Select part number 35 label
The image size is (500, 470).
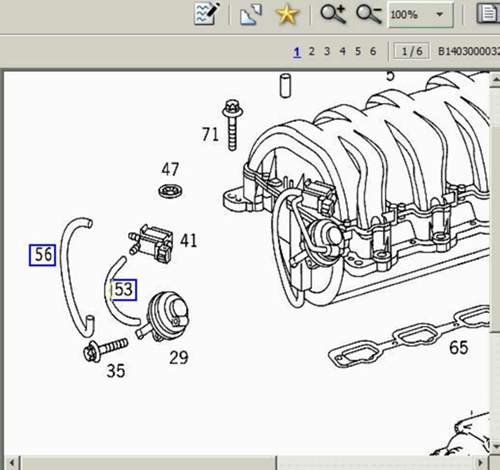click(116, 371)
